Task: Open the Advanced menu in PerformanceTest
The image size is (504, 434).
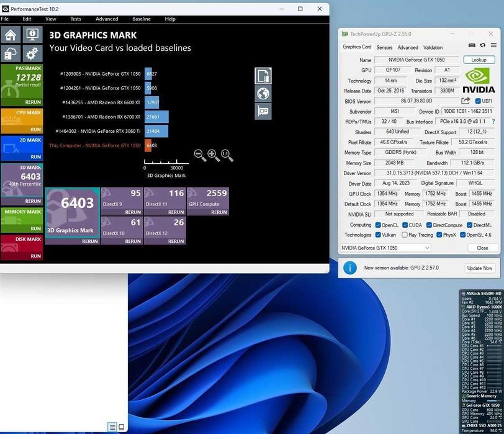Action: (x=107, y=19)
